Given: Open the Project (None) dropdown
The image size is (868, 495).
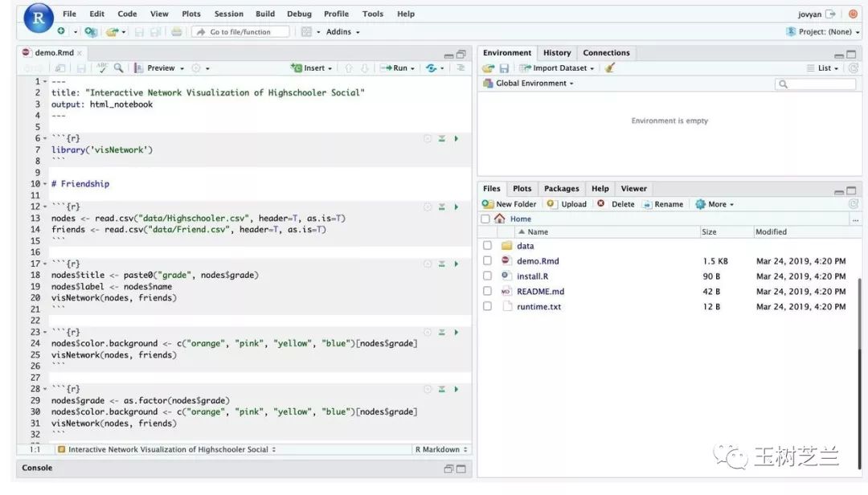Looking at the screenshot, I should tap(823, 32).
